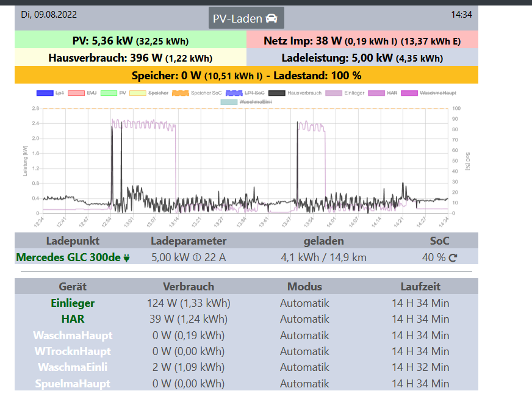The width and height of the screenshot is (532, 413).
Task: Click the Mercedes GLC 300de charge point
Action: (x=68, y=257)
